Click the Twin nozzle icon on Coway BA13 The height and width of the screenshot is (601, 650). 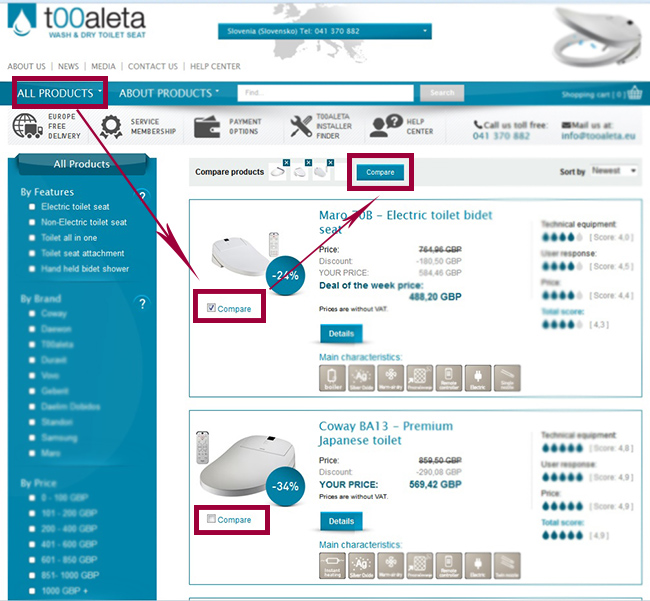point(507,565)
